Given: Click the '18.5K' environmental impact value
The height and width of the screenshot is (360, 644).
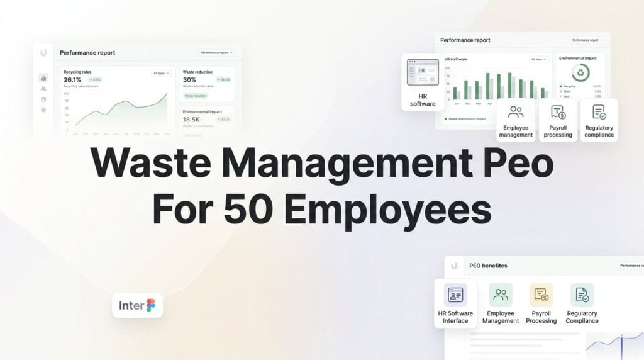Looking at the screenshot, I should pos(191,120).
